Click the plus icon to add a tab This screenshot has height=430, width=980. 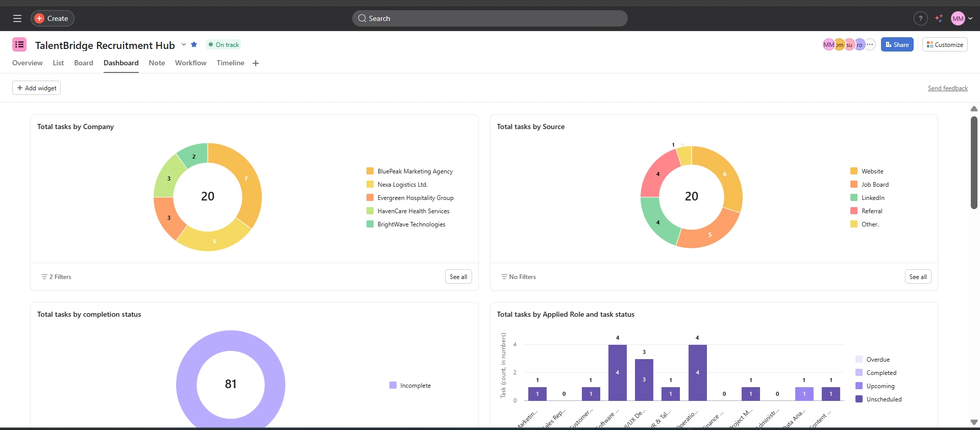tap(256, 63)
